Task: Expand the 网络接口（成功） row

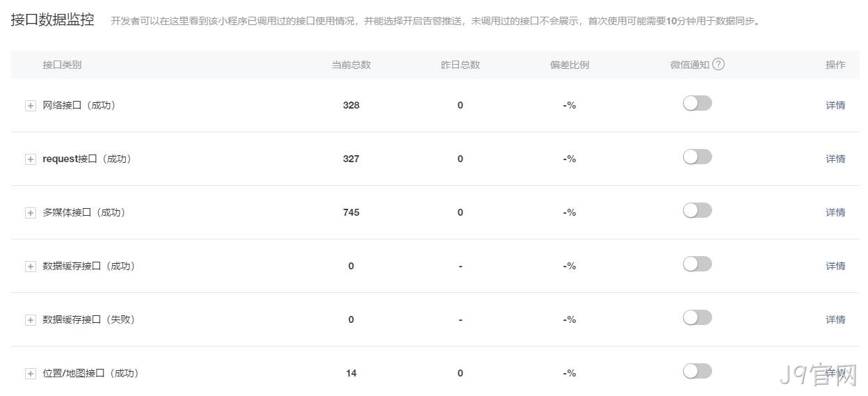Action: pos(31,106)
